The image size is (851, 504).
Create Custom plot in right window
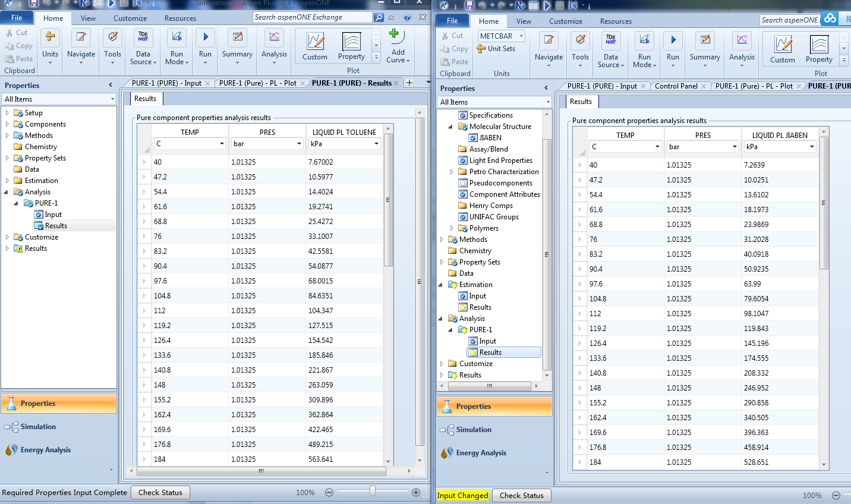click(783, 50)
